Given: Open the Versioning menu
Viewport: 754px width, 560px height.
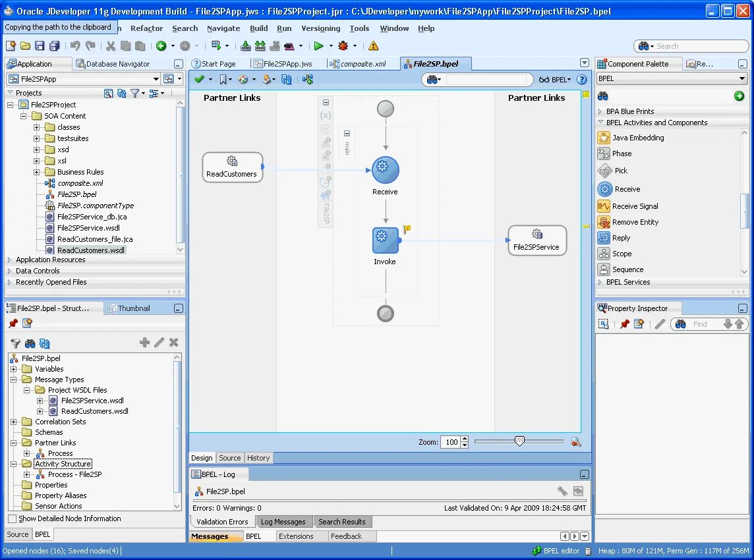Looking at the screenshot, I should point(321,28).
